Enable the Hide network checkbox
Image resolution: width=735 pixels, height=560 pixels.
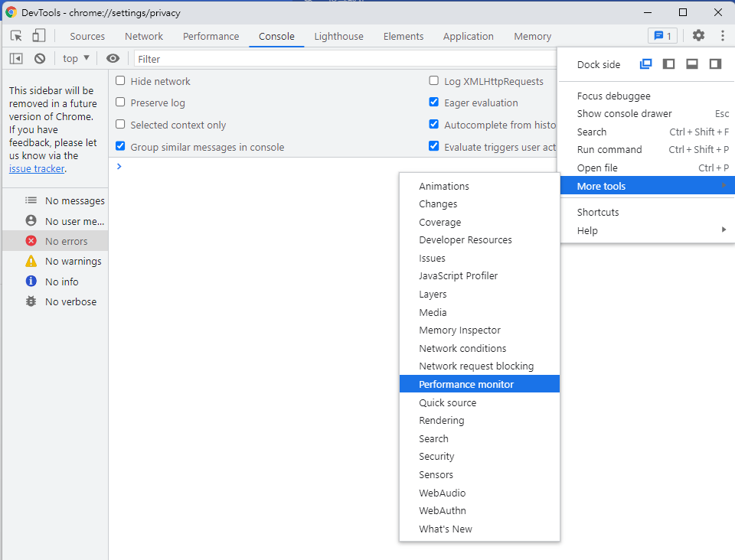click(120, 81)
